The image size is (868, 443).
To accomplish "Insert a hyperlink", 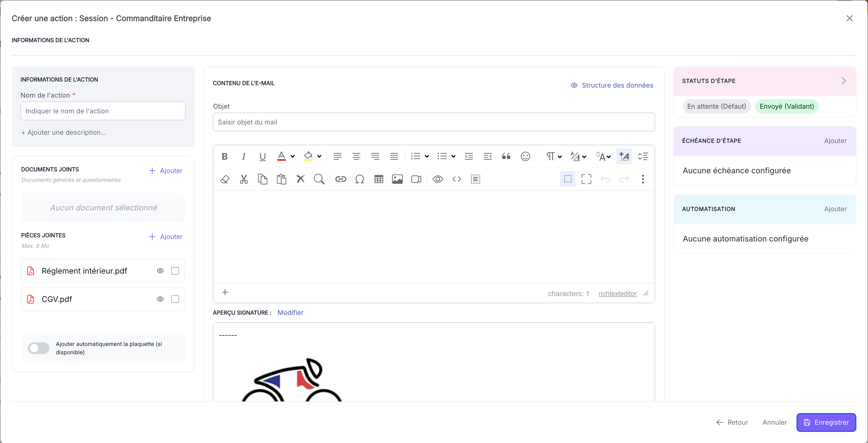I will click(x=341, y=179).
